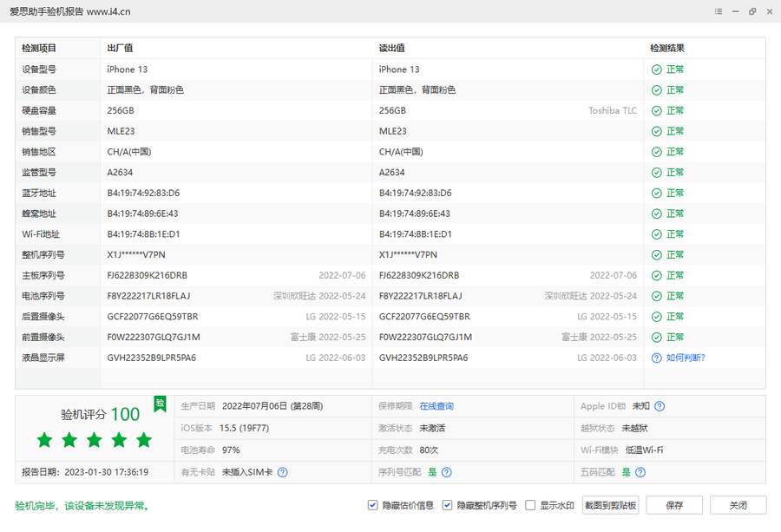Uncheck the 隐藏整机序列号 checkbox
781x532 pixels.
point(447,505)
